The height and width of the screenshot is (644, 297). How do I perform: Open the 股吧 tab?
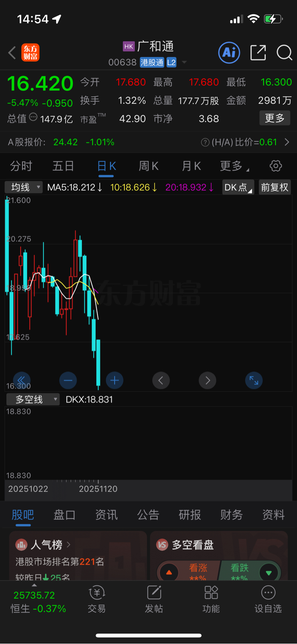[23, 515]
